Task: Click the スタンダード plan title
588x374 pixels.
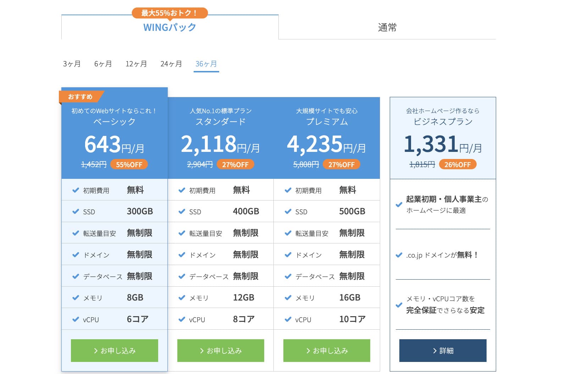Action: click(221, 122)
